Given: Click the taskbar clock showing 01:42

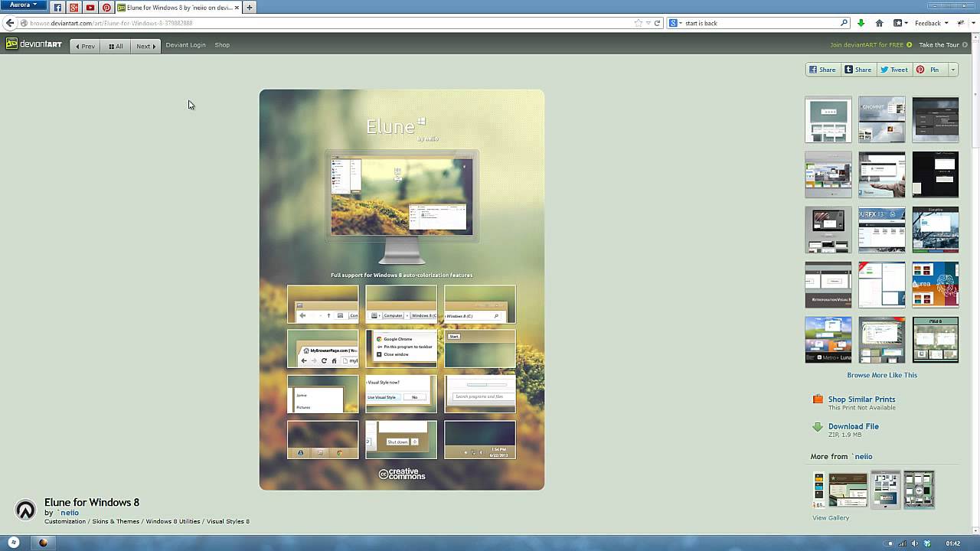Looking at the screenshot, I should coord(952,543).
